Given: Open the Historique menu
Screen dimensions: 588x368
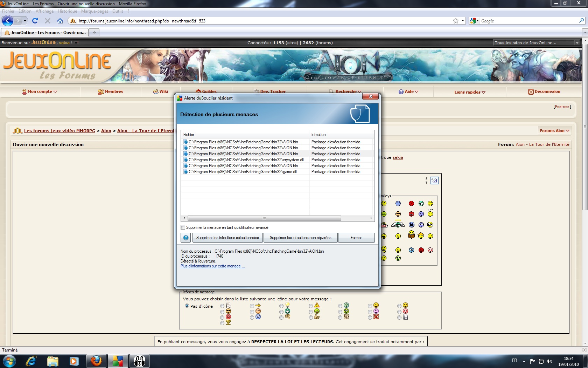Looking at the screenshot, I should [x=67, y=11].
